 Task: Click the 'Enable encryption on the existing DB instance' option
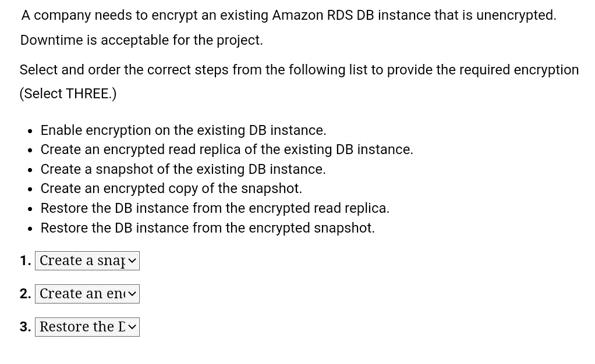click(183, 130)
